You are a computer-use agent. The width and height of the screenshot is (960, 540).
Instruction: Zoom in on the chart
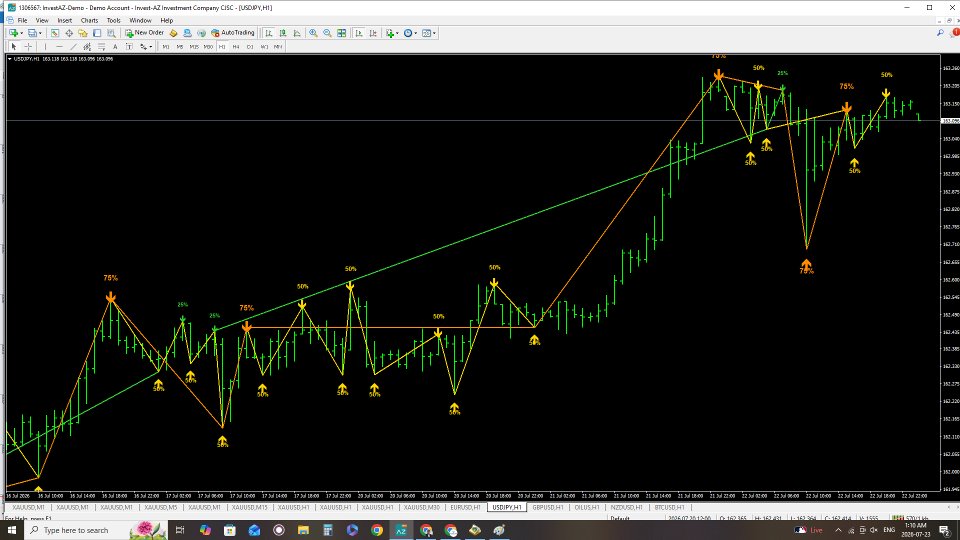click(x=313, y=33)
